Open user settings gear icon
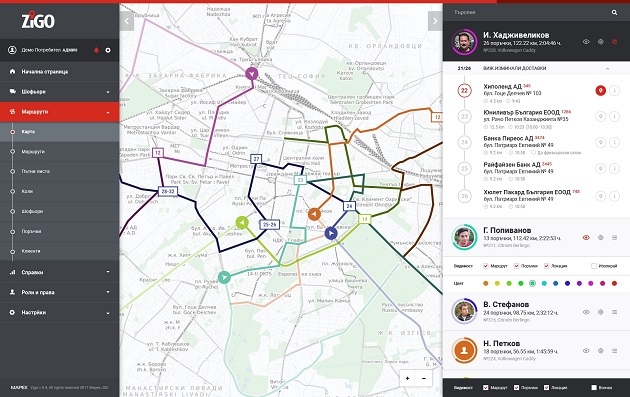 tap(108, 50)
